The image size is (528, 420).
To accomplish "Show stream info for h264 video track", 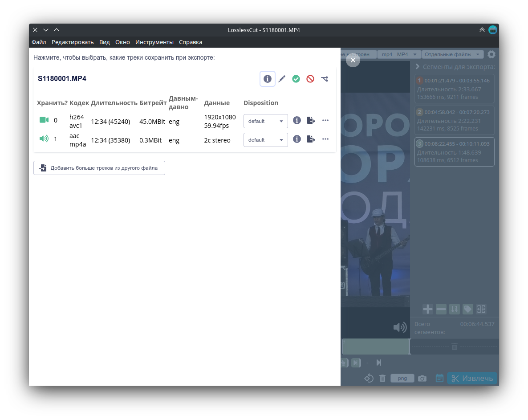I will click(x=296, y=120).
